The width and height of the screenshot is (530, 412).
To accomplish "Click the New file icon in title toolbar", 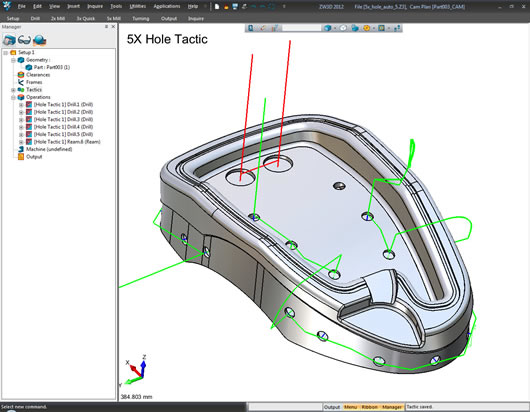I will tap(217, 6).
